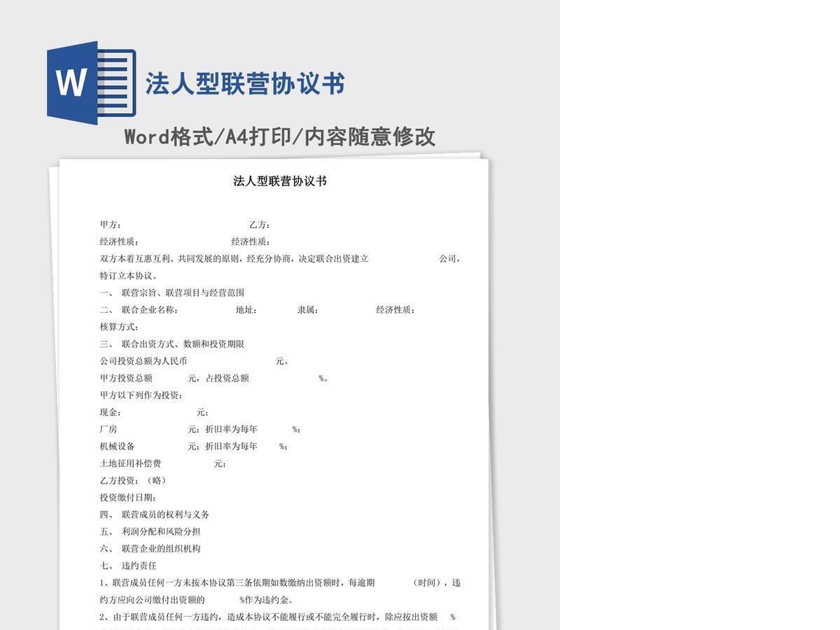Click the 隶属: label

[308, 310]
